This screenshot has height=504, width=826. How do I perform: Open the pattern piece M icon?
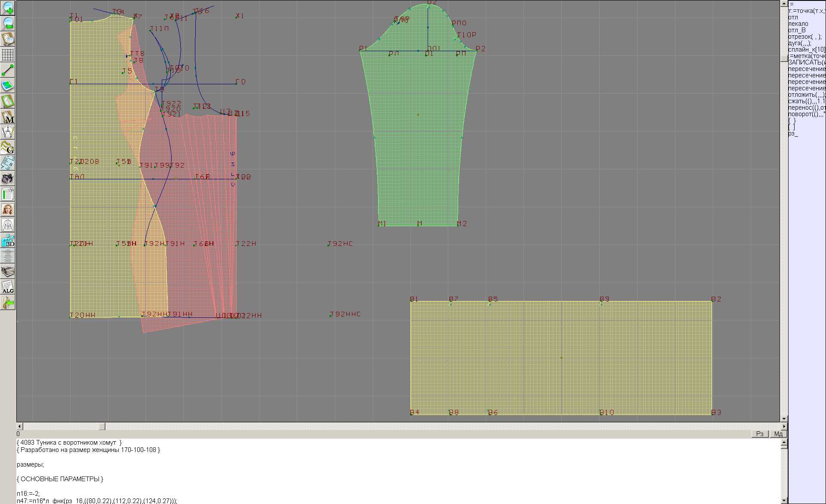click(x=8, y=117)
